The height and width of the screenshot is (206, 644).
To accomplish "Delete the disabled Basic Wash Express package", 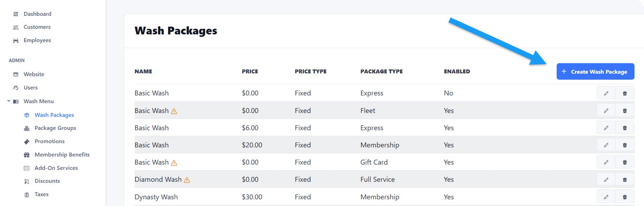I will pos(625,93).
